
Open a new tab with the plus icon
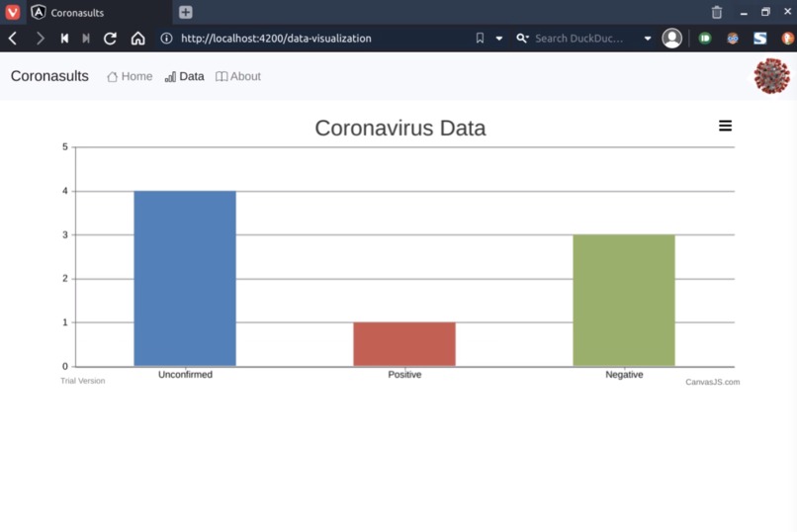tap(186, 12)
